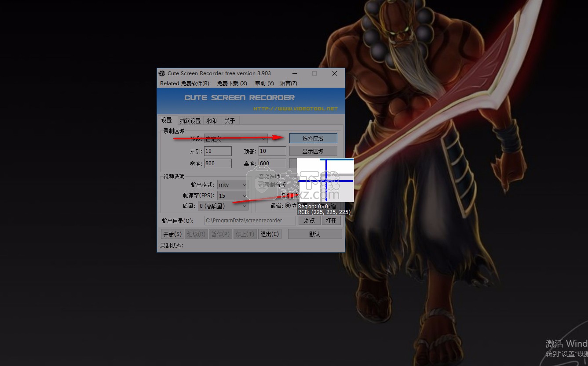Select the 立体声 channel radio button
This screenshot has height=366, width=588.
coord(288,206)
